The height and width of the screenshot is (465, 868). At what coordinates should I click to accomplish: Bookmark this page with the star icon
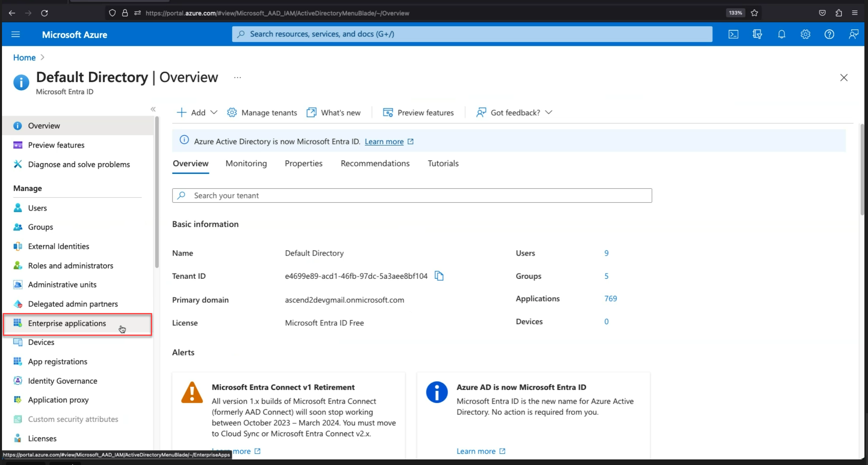click(x=754, y=13)
